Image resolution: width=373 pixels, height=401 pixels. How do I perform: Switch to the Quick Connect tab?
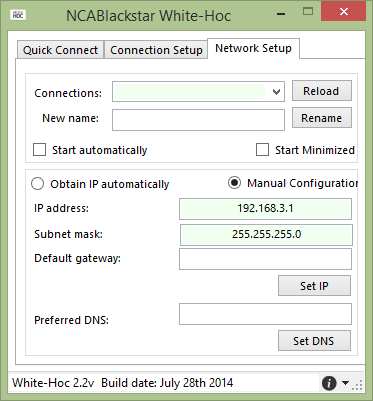point(60,50)
